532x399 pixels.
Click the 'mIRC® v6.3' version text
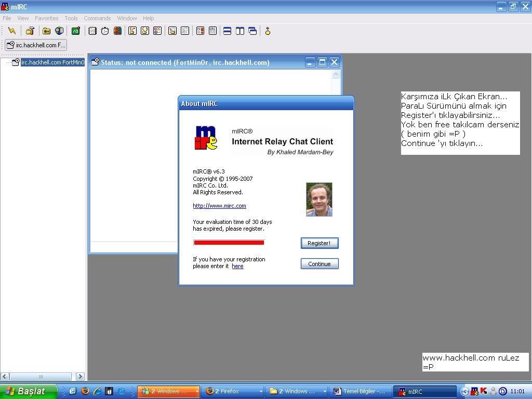pos(209,171)
